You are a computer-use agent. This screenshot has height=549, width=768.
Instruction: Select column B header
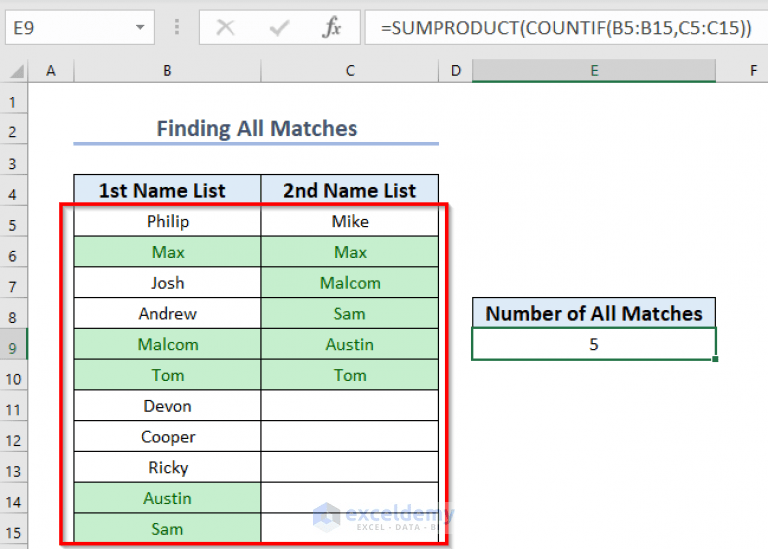click(x=167, y=71)
